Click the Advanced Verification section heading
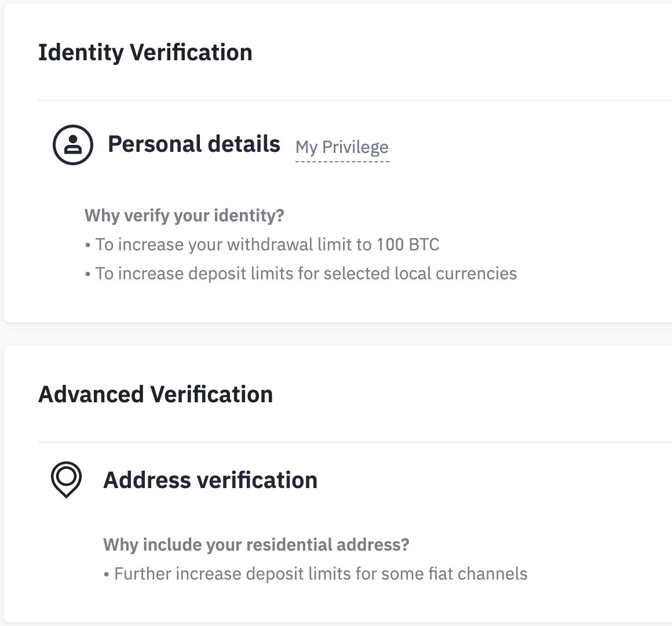The image size is (672, 626). coord(155,394)
